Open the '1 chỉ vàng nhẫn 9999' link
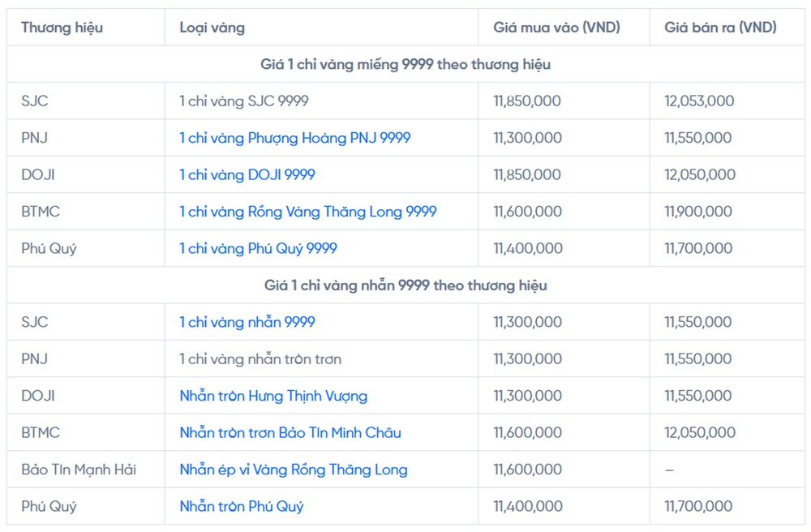Screen dimensions: 811x532 (x=247, y=322)
